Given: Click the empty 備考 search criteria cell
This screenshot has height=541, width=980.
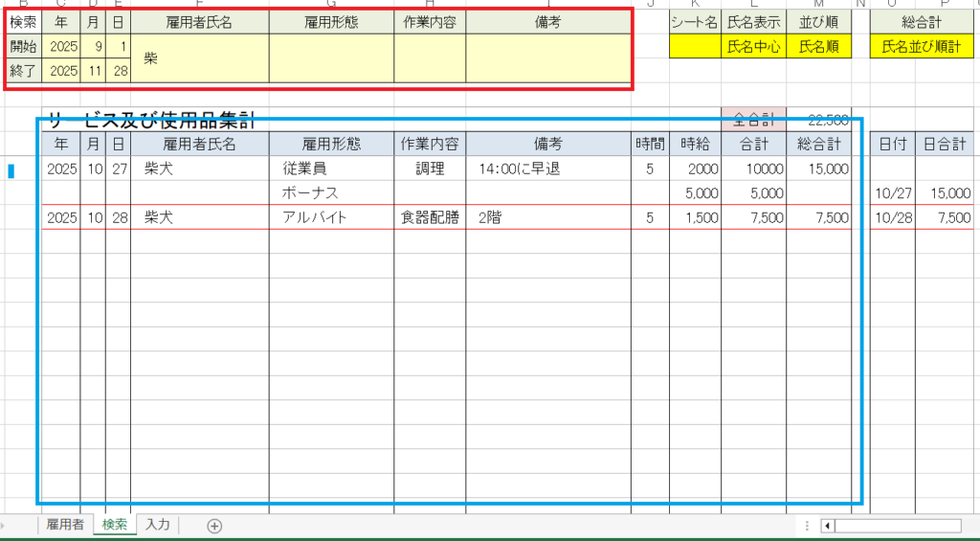Looking at the screenshot, I should pos(548,58).
